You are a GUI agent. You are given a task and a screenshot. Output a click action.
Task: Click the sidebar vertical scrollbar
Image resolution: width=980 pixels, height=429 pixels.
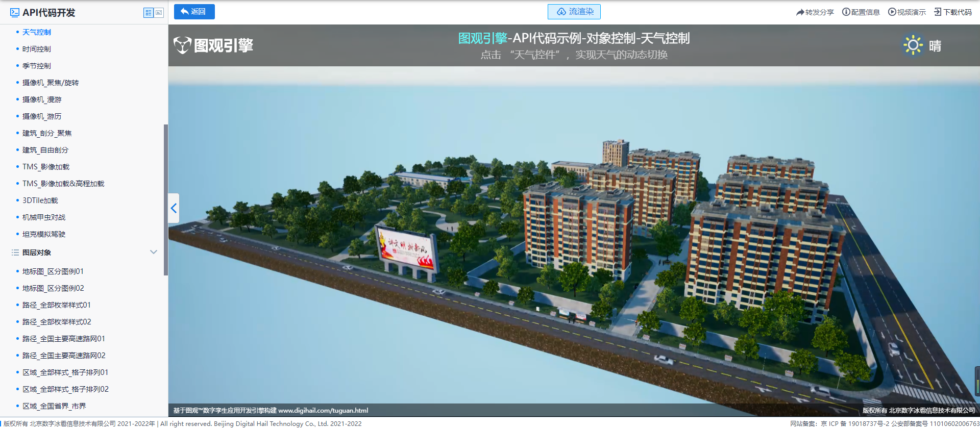[x=165, y=200]
